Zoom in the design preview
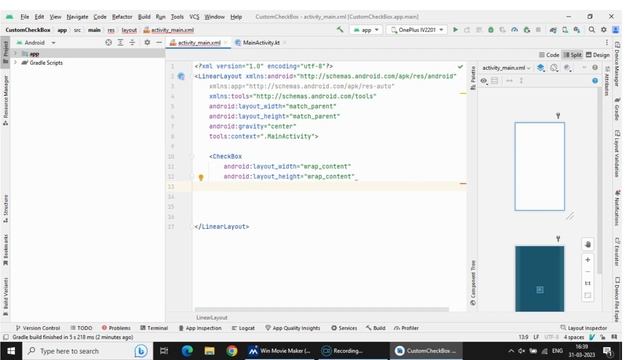The image size is (640, 360). click(x=588, y=260)
